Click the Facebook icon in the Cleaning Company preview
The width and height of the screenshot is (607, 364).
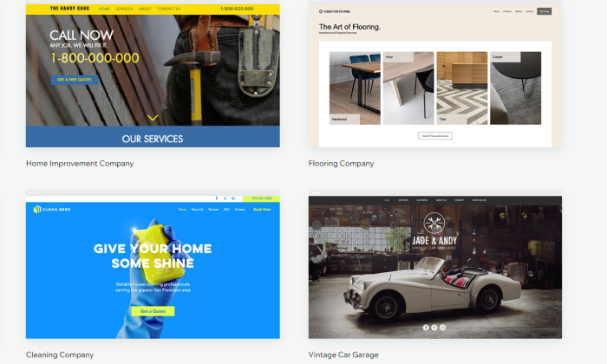point(217,198)
